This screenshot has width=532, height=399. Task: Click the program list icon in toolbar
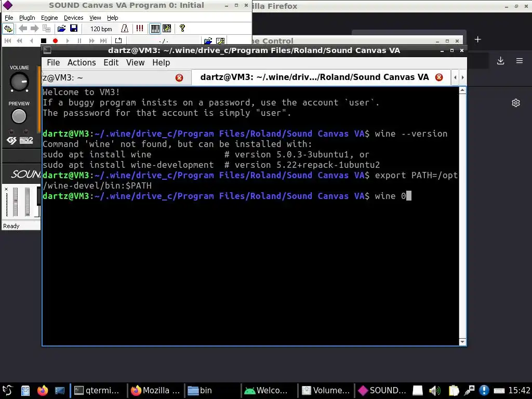46,29
